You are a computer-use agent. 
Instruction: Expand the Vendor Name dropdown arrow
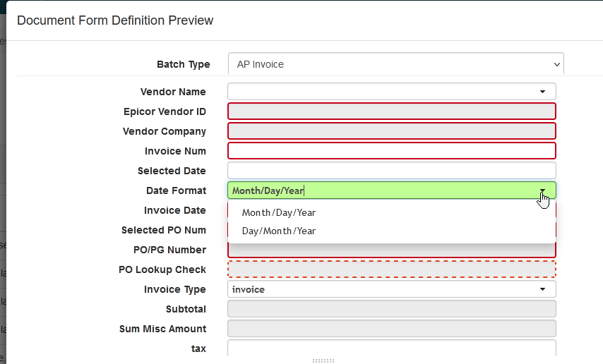coord(542,92)
